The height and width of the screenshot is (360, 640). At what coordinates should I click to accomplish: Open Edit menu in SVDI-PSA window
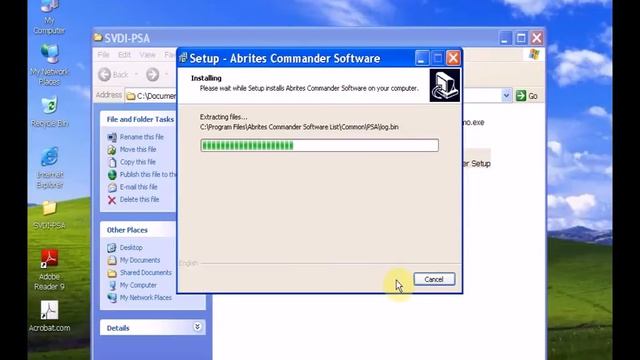point(124,55)
